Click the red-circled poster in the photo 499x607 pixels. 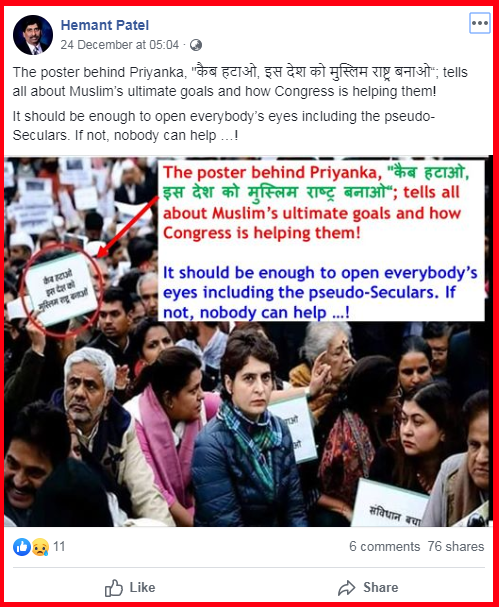point(62,290)
